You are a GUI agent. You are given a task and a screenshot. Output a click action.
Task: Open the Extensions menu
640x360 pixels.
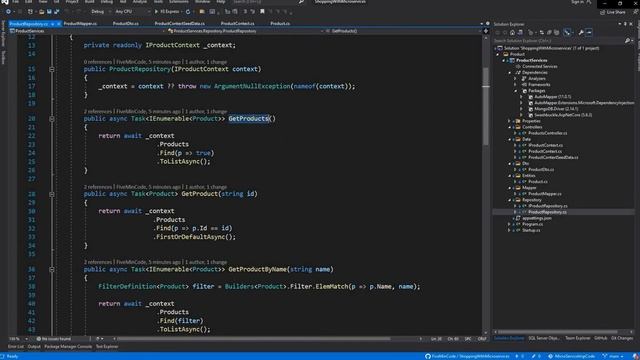pos(179,2)
